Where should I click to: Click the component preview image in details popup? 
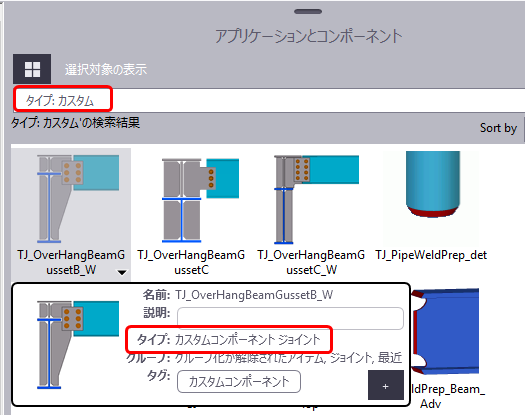point(78,345)
